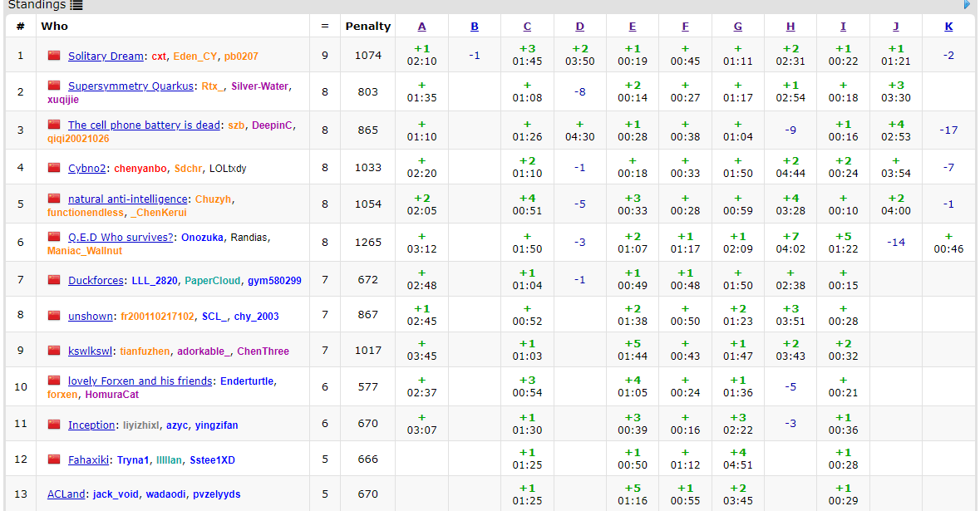Click the blue arrow at top right

pos(967,5)
